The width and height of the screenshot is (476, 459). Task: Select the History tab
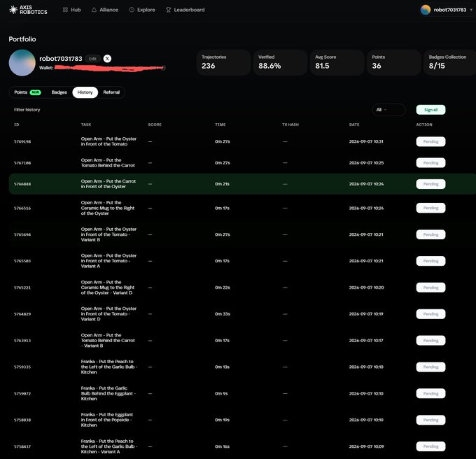click(x=85, y=92)
